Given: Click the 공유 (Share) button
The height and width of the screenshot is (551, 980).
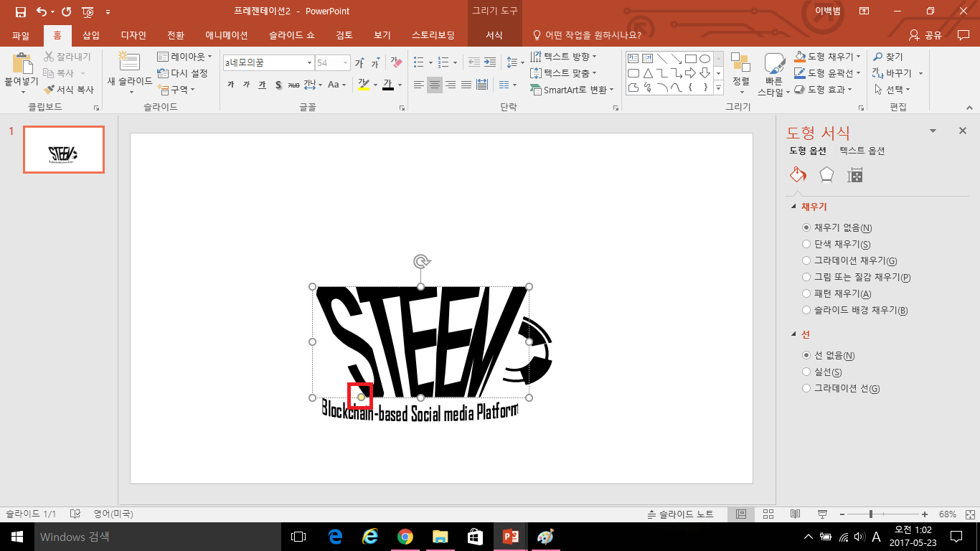Looking at the screenshot, I should [925, 35].
